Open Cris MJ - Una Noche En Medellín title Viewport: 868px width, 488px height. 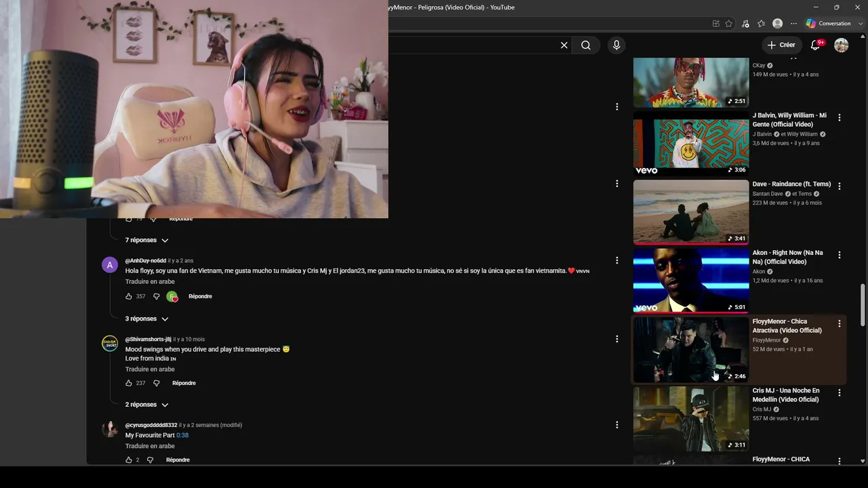tap(786, 395)
